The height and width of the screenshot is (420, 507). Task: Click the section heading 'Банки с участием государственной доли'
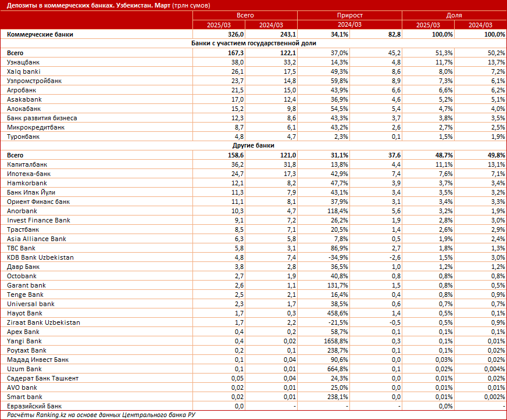click(x=253, y=44)
